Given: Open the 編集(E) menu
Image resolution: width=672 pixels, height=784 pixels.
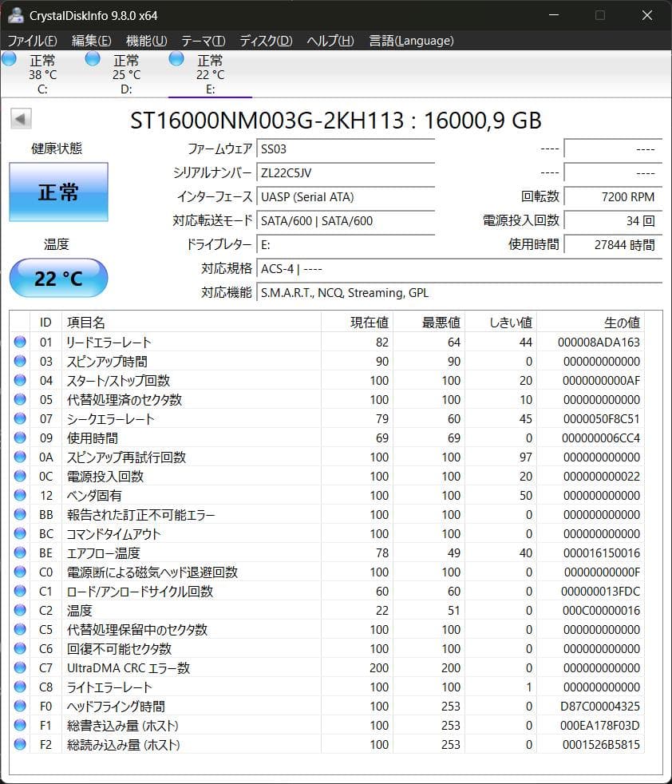Looking at the screenshot, I should tap(91, 41).
